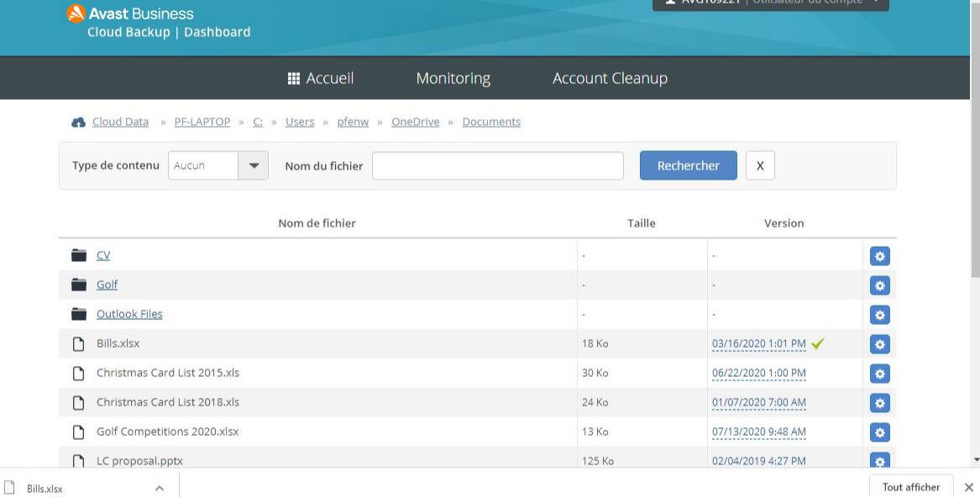980x497 pixels.
Task: Open version list for Bills.xlsx dated 03/16/2020
Action: pos(758,343)
